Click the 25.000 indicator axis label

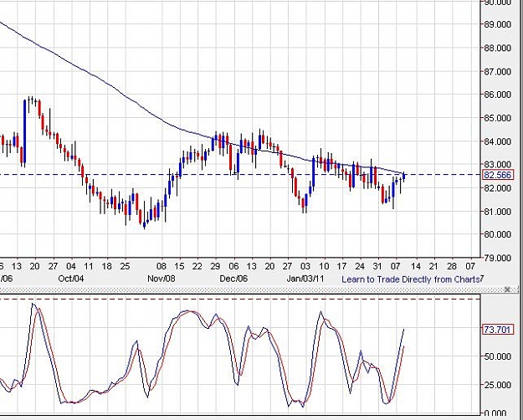(497, 385)
